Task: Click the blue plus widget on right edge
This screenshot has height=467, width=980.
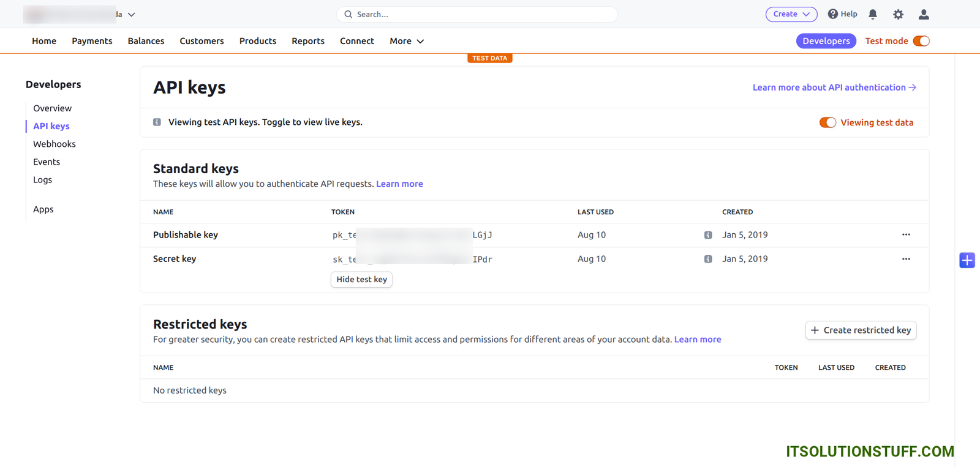Action: tap(967, 260)
